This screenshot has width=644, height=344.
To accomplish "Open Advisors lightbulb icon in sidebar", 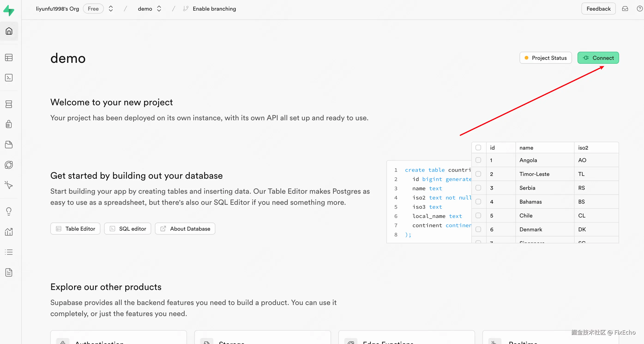I will tap(9, 211).
